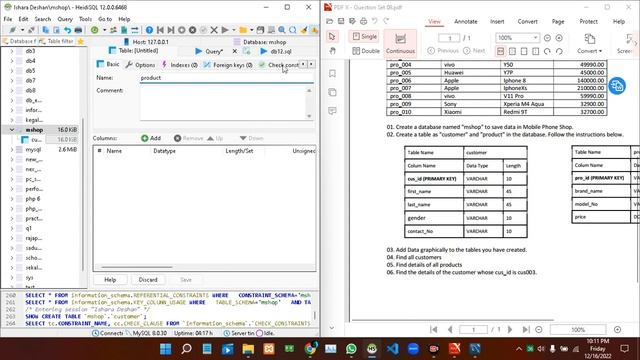Select the hand pan tool in PDF viewer
The width and height of the screenshot is (640, 360).
coord(332,51)
